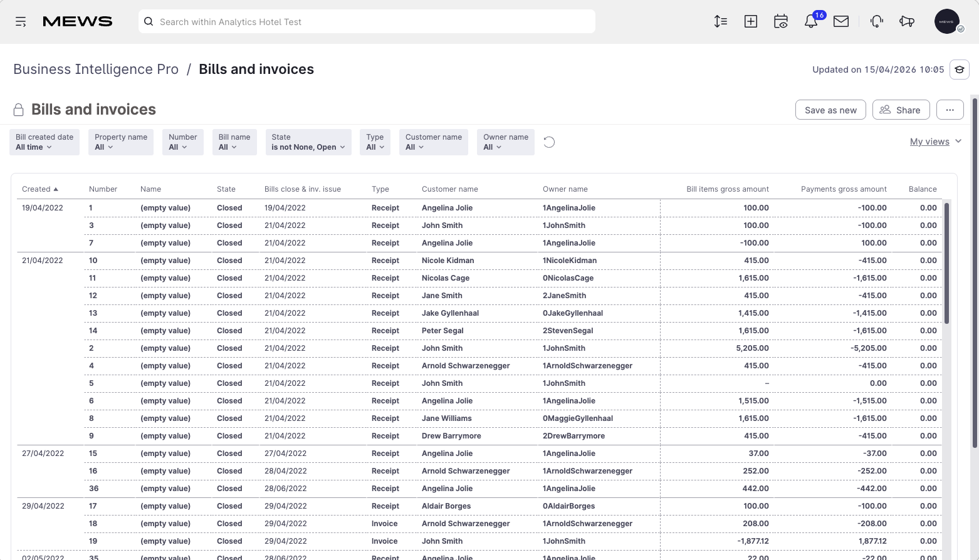Viewport: 979px width, 560px height.
Task: Expand the Property name filter
Action: [x=121, y=142]
